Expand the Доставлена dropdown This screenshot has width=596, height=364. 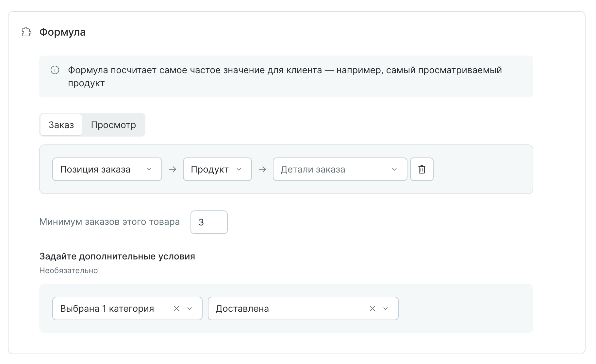pyautogui.click(x=386, y=308)
